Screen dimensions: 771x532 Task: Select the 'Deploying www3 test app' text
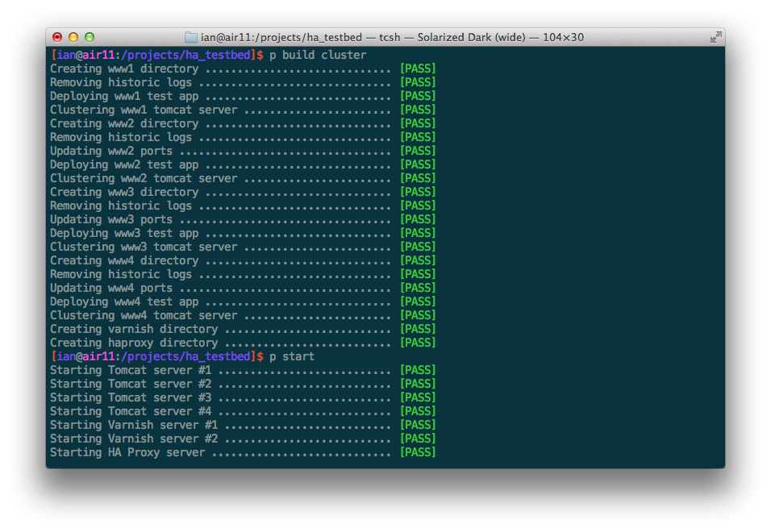click(x=124, y=233)
